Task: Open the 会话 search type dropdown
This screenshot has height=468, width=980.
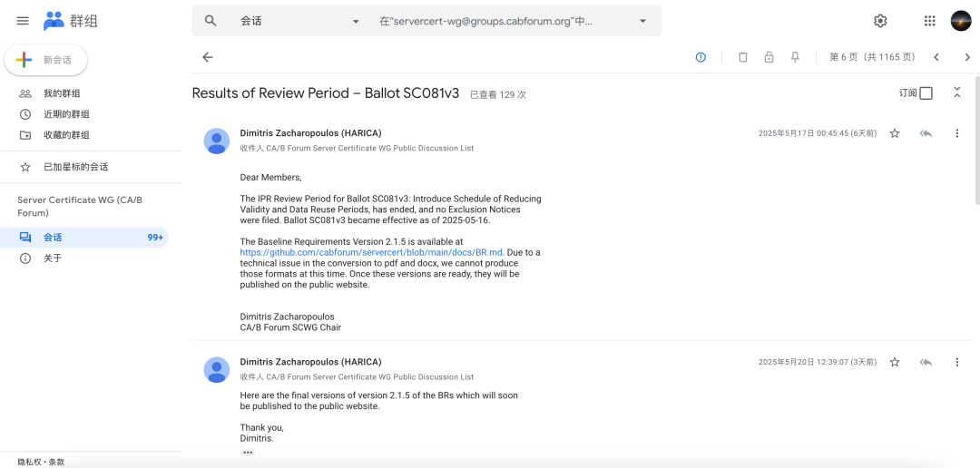Action: 356,21
